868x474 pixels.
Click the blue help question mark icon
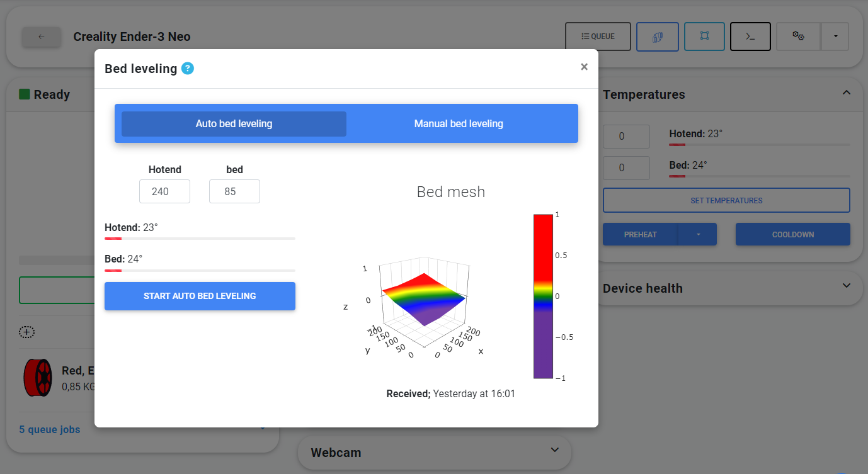click(x=188, y=68)
